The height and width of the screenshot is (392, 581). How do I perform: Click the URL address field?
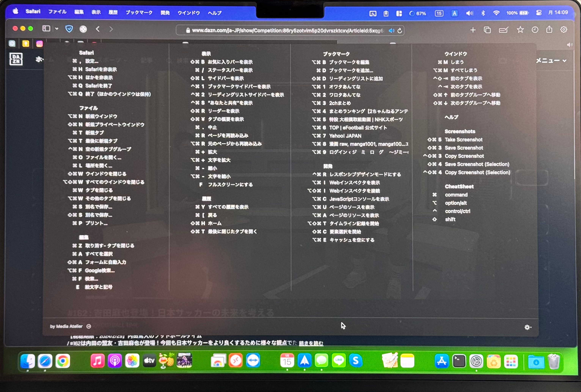tap(285, 31)
